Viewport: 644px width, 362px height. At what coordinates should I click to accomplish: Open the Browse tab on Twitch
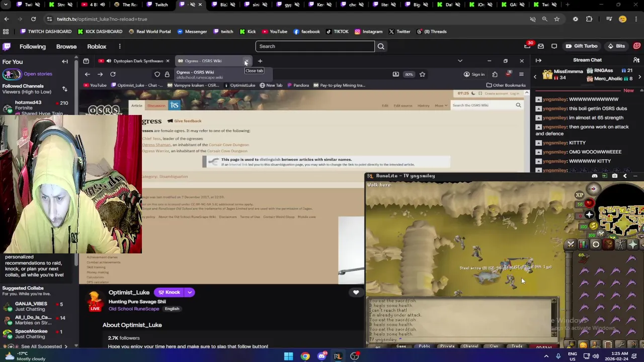click(66, 46)
